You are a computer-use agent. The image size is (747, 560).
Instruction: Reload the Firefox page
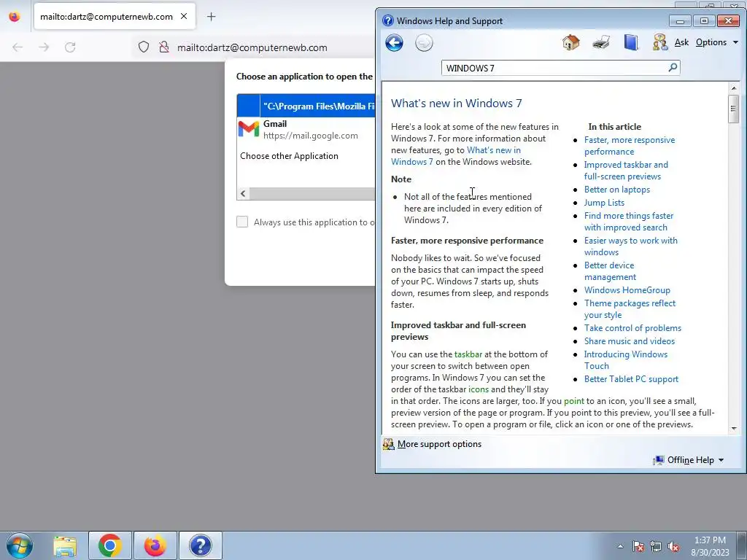click(70, 47)
